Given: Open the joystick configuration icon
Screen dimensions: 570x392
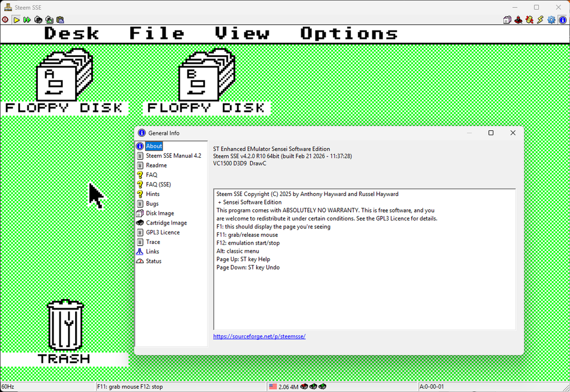Looking at the screenshot, I should [x=518, y=20].
